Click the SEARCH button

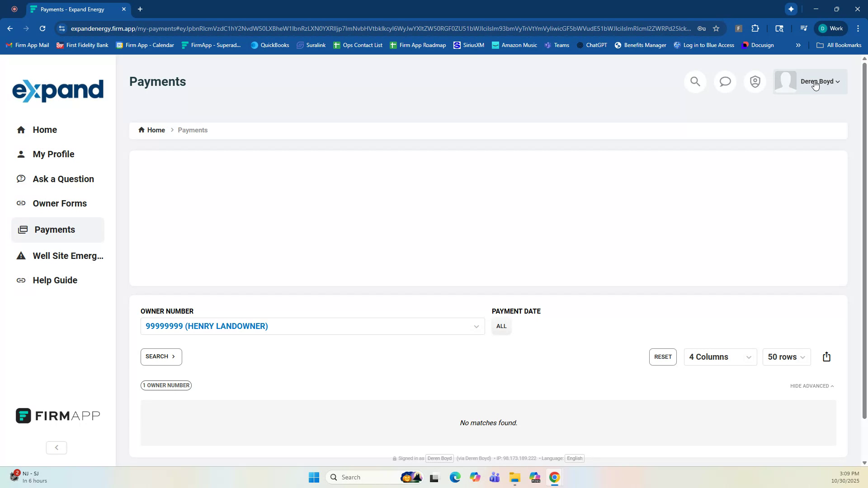(160, 357)
